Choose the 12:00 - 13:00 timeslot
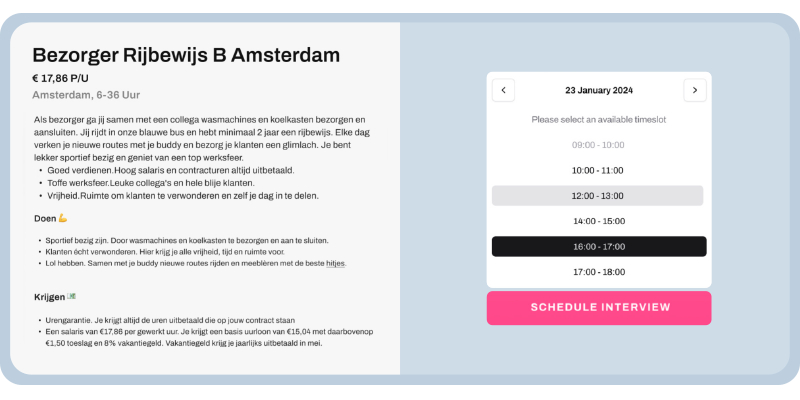 pos(597,196)
